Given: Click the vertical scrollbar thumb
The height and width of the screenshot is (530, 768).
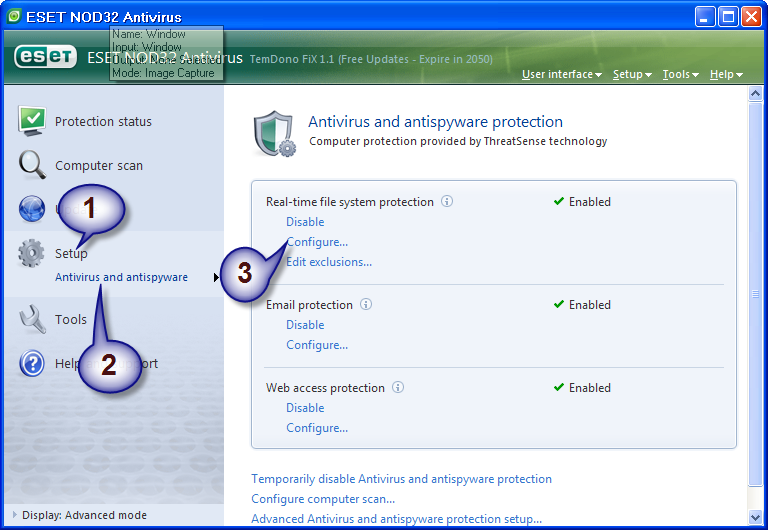Looking at the screenshot, I should tap(755, 294).
